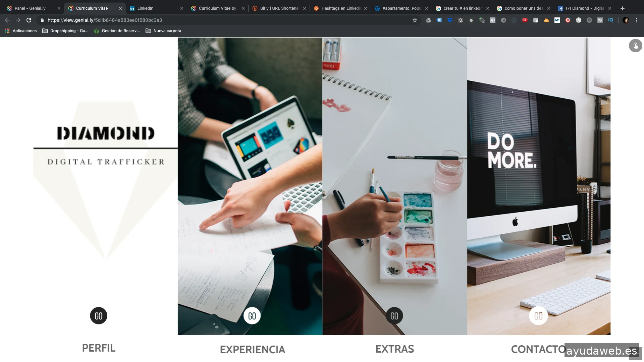Open a new browser tab

(x=623, y=8)
